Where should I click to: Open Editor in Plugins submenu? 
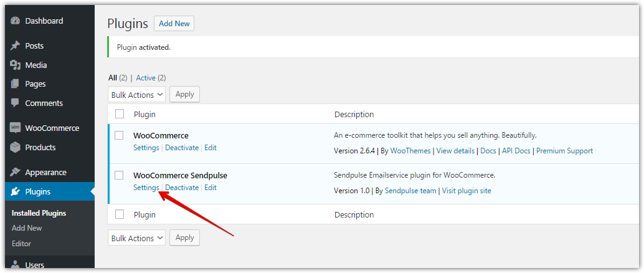pos(21,244)
